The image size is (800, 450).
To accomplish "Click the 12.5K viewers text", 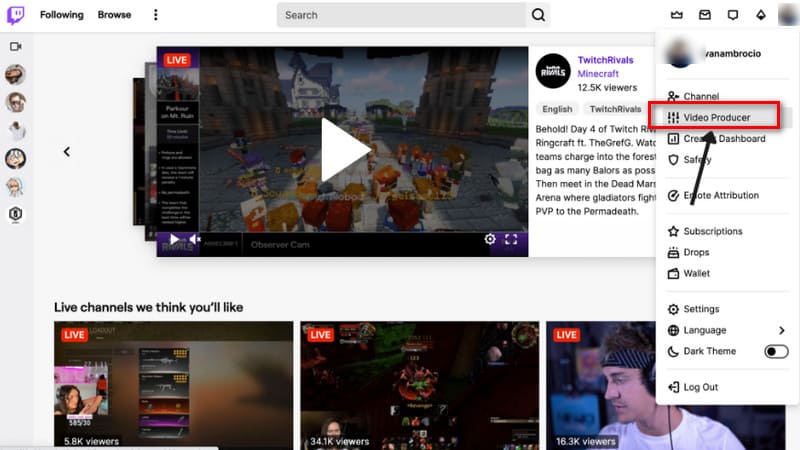I will click(607, 88).
